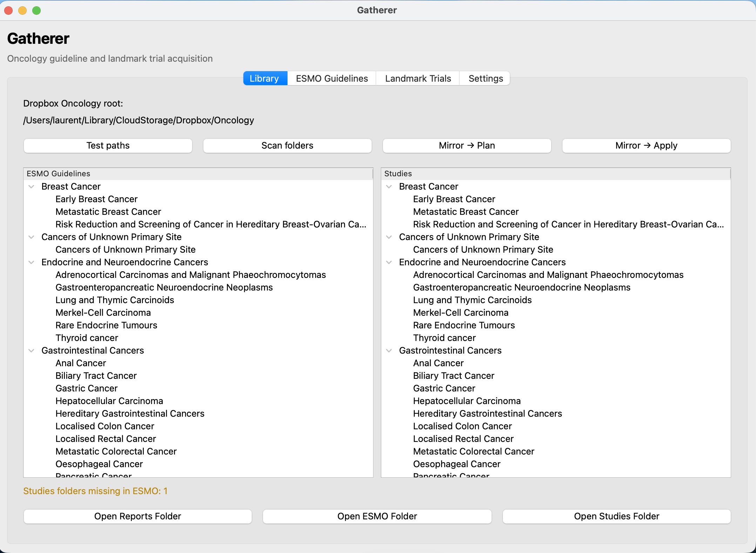Select Risk Reduction and Screening row in Studies
This screenshot has width=756, height=553.
[556, 224]
